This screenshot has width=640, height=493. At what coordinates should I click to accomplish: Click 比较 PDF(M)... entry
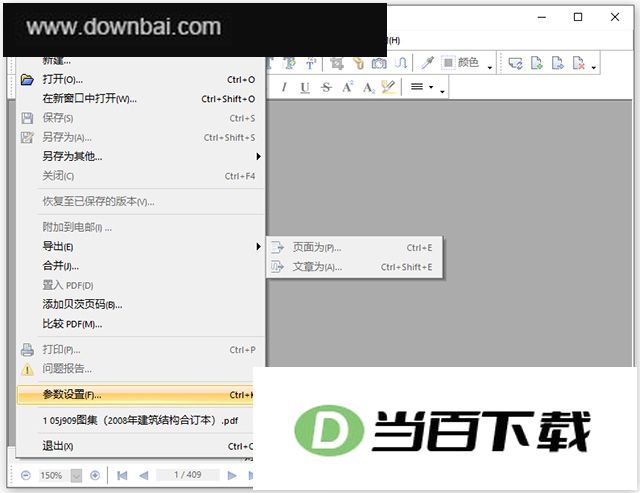(141, 324)
